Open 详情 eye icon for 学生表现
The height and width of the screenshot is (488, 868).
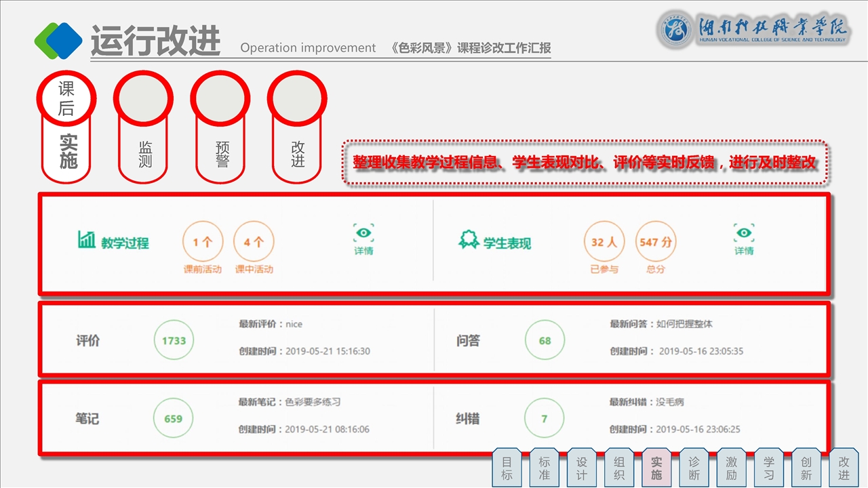point(744,233)
